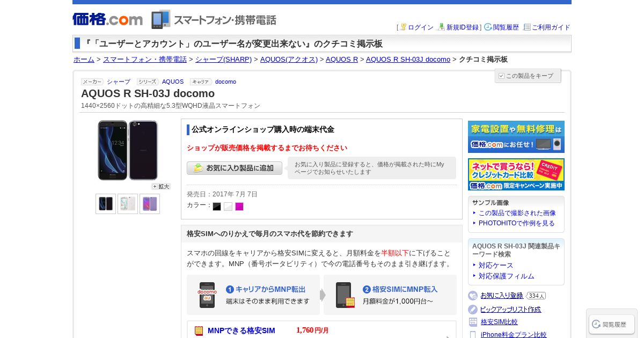
Task: Open 対応ケース link
Action: [x=496, y=266]
